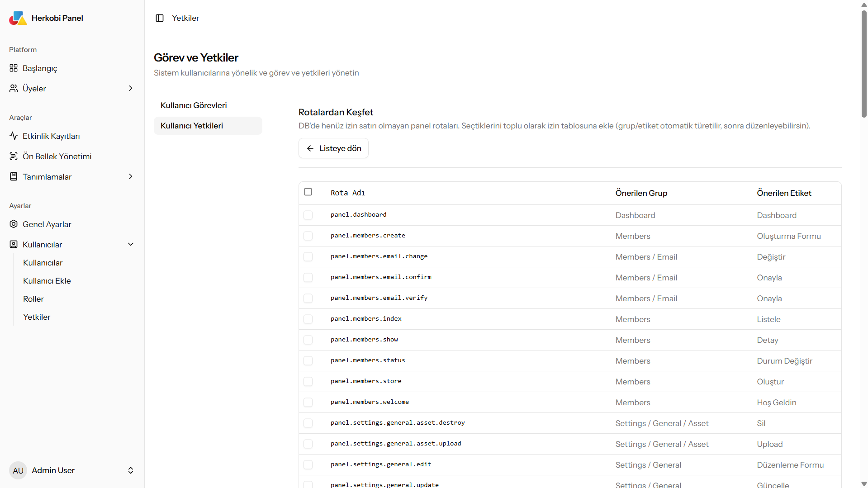Click the Oluşturma Formu label cell

click(789, 236)
